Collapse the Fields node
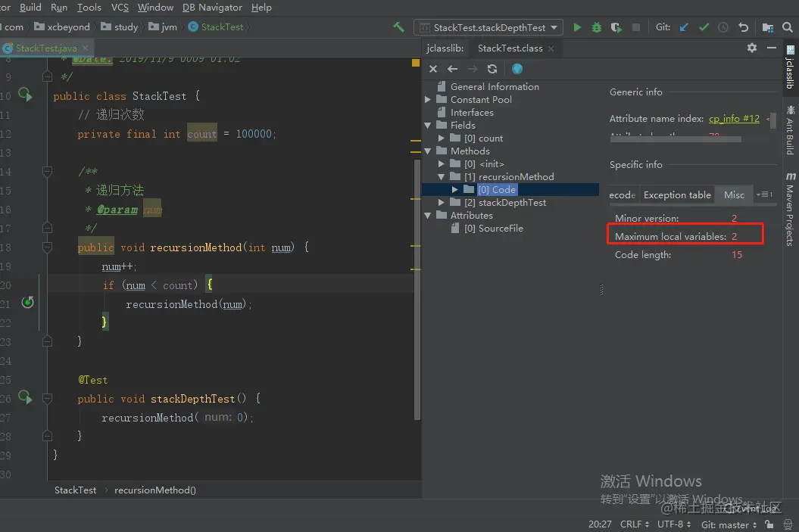799x532 pixels. (x=428, y=125)
